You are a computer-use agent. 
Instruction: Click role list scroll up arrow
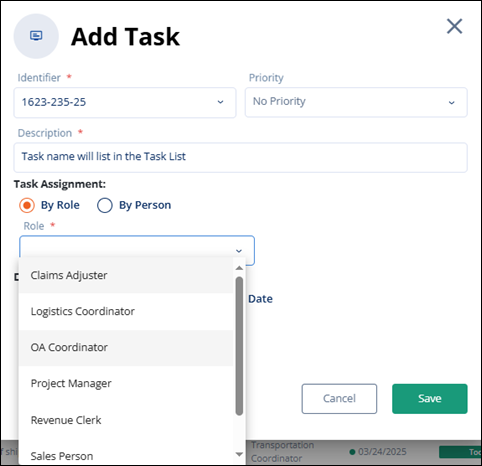click(x=239, y=268)
